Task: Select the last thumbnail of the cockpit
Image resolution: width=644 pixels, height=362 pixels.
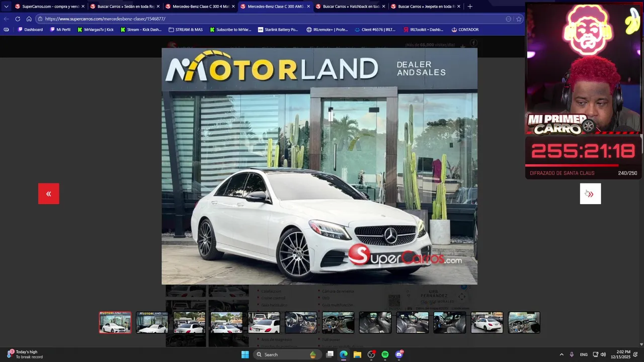Action: pyautogui.click(x=524, y=322)
